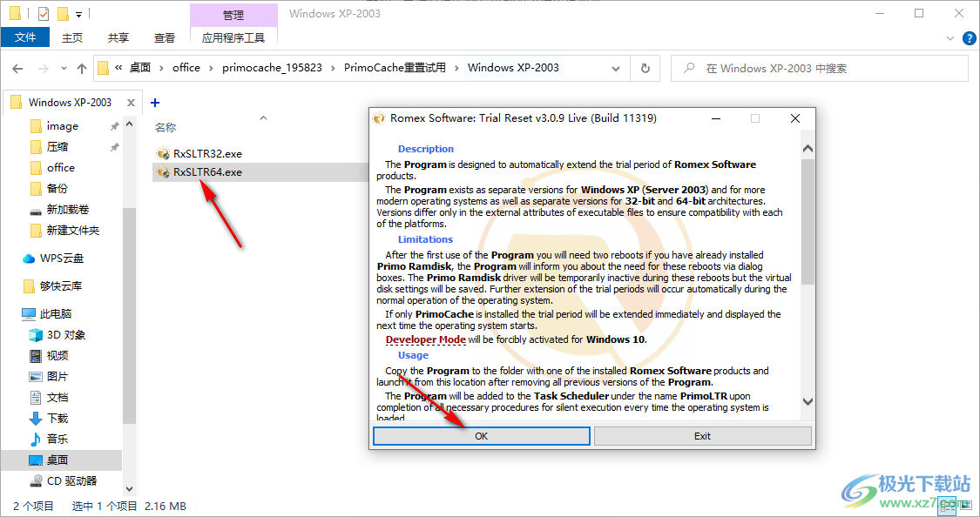Click primocache_195823 breadcrumb

[272, 67]
